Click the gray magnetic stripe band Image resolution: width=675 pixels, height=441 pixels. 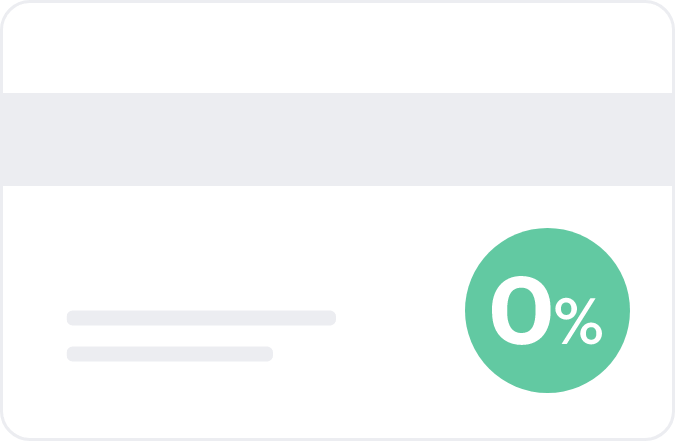coord(338,139)
